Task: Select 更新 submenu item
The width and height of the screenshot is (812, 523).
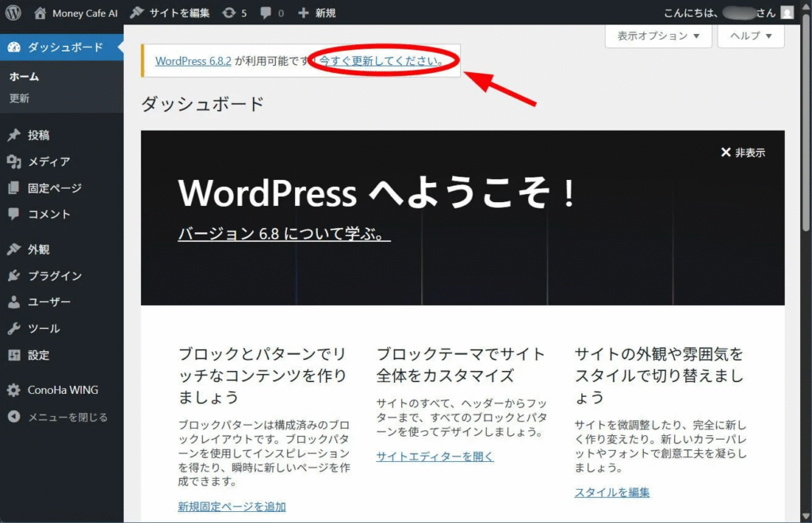Action: pos(19,98)
